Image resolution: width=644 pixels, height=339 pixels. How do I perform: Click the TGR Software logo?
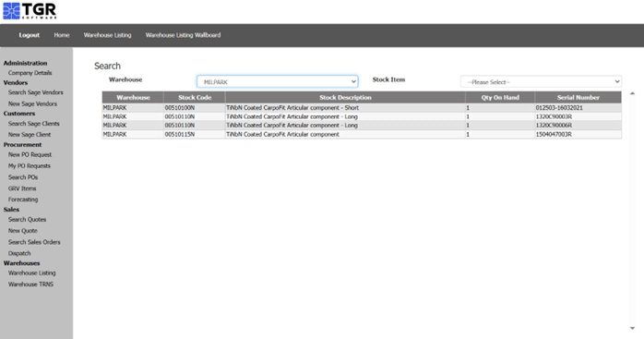[30, 11]
